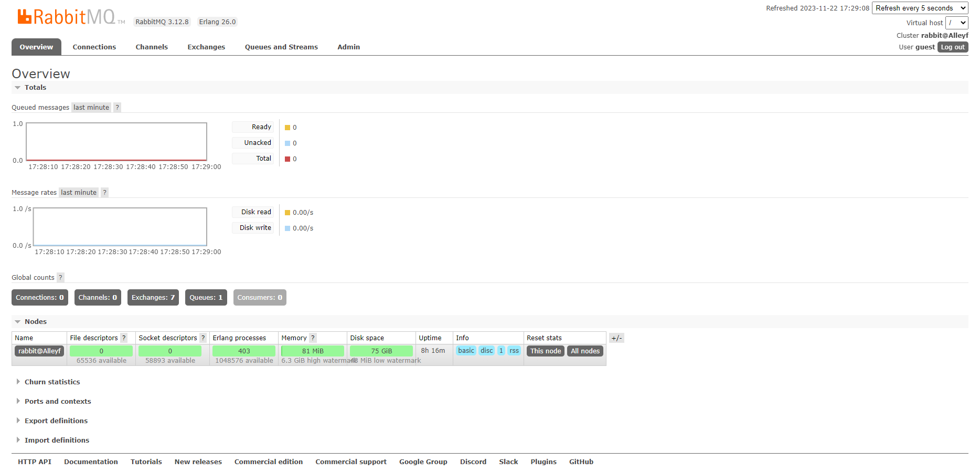This screenshot has height=472, width=980.
Task: Collapse the Totals section
Action: tap(35, 88)
